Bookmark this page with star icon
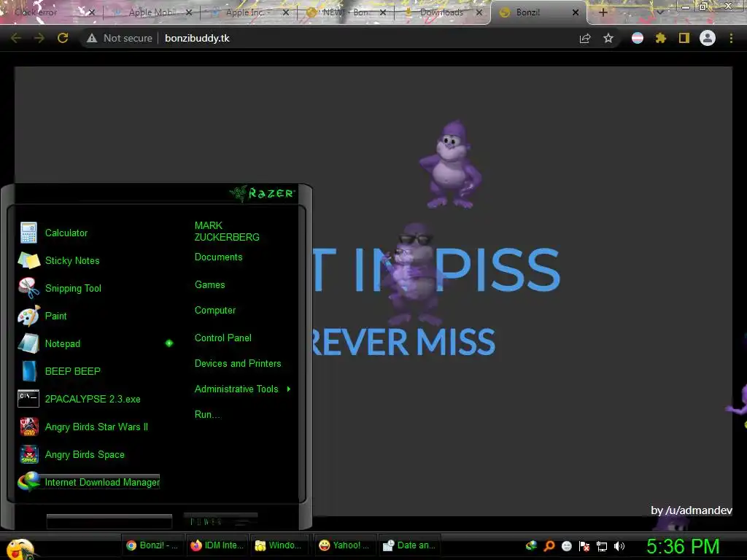The width and height of the screenshot is (747, 560). tap(608, 38)
